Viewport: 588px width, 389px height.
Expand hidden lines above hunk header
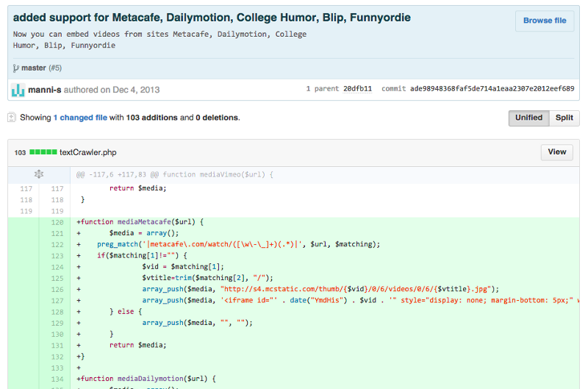click(x=39, y=174)
